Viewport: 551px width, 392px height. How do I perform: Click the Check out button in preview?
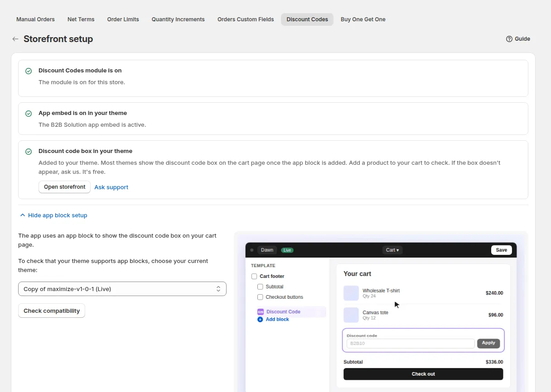(x=423, y=374)
